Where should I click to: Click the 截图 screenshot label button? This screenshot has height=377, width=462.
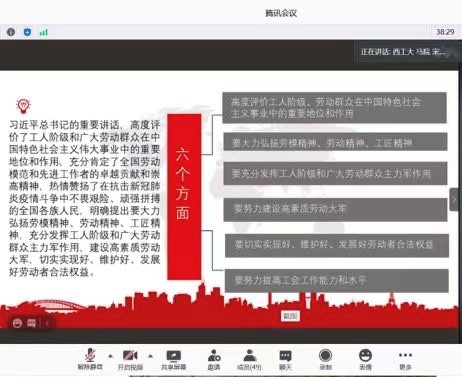[290, 316]
